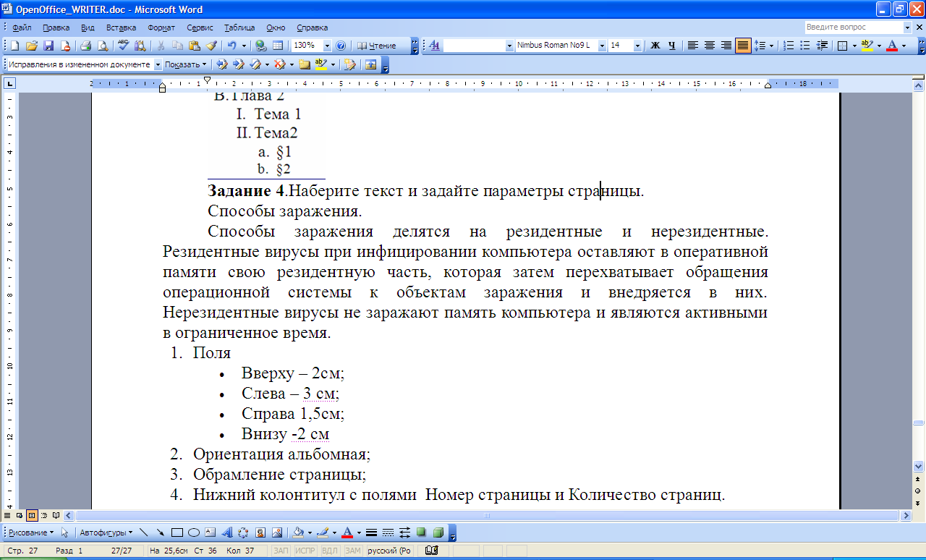The image size is (926, 560).
Task: Open the Справка menu
Action: [312, 27]
